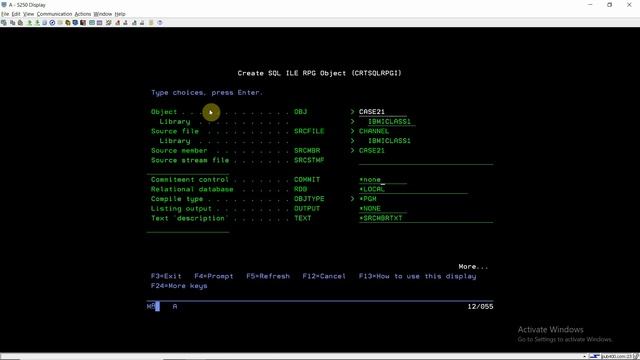
Task: Click the F24=More keys label
Action: (179, 286)
